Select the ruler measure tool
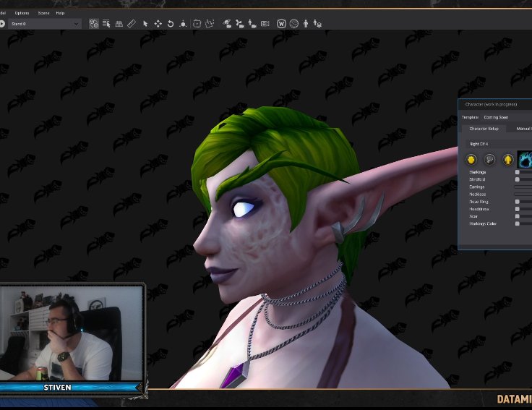The width and height of the screenshot is (532, 410). (132, 24)
